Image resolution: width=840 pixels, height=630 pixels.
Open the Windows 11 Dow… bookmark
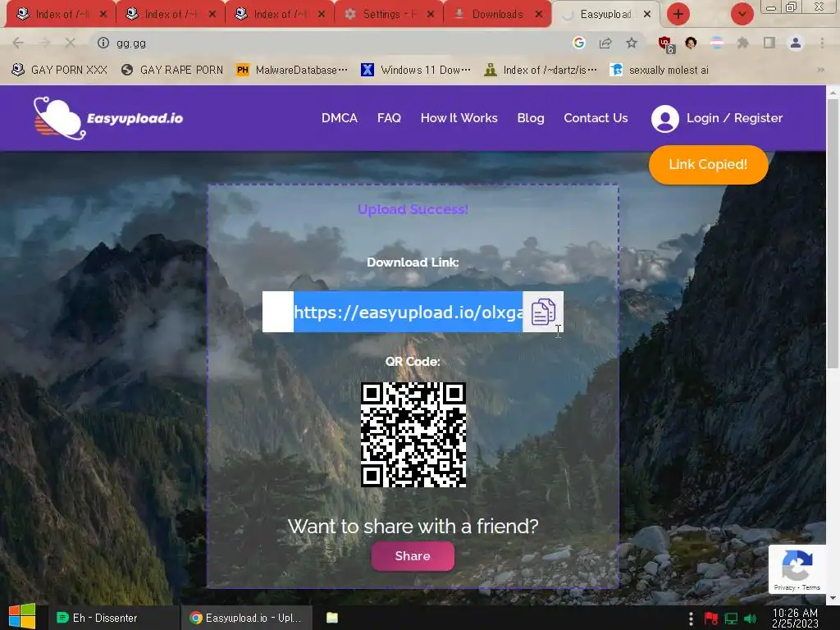click(416, 70)
